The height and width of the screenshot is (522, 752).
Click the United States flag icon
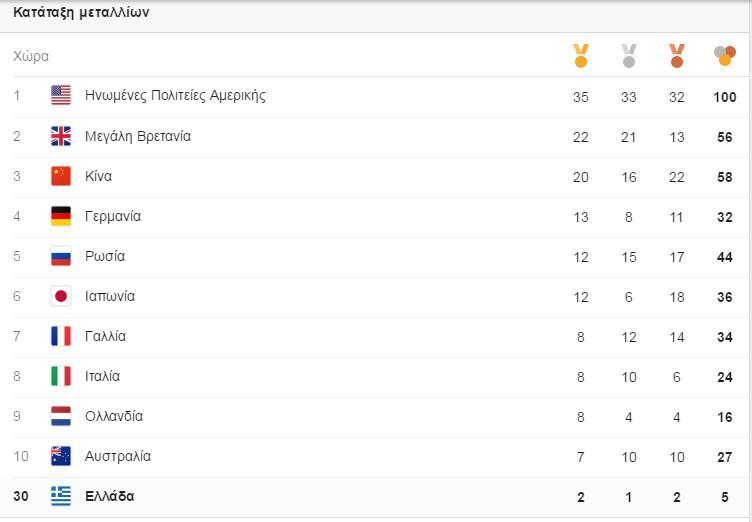[61, 96]
